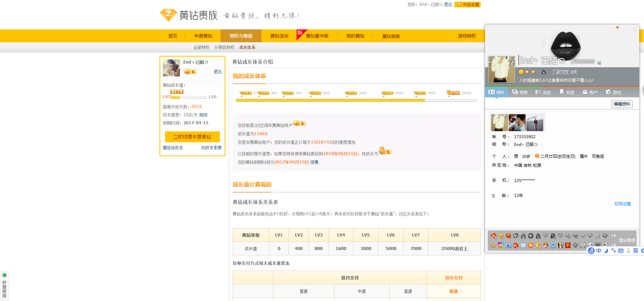The height and width of the screenshot is (301, 644).
Task: Click the LV7 to LV8 progress bar
Action: coord(189,97)
